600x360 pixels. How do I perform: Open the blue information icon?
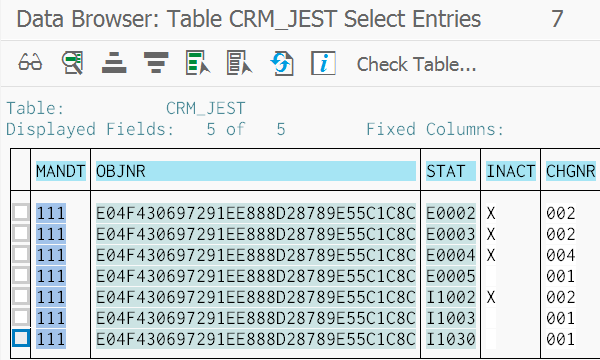[x=323, y=63]
